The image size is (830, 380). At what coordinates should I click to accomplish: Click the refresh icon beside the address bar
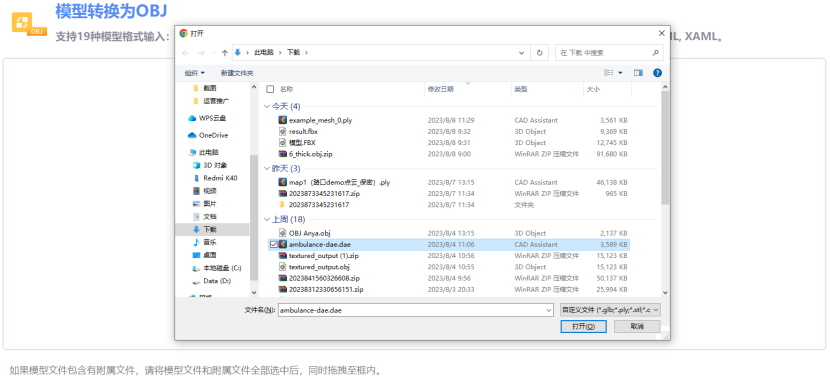[x=539, y=53]
